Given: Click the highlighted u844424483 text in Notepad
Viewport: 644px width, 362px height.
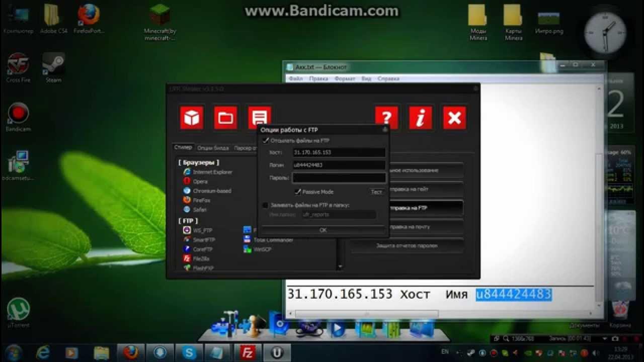Looking at the screenshot, I should tap(514, 294).
